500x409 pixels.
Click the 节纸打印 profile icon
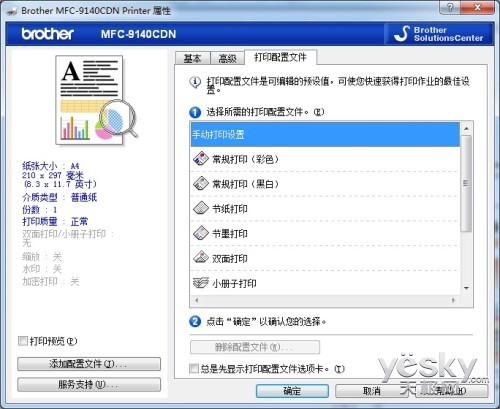coord(201,208)
